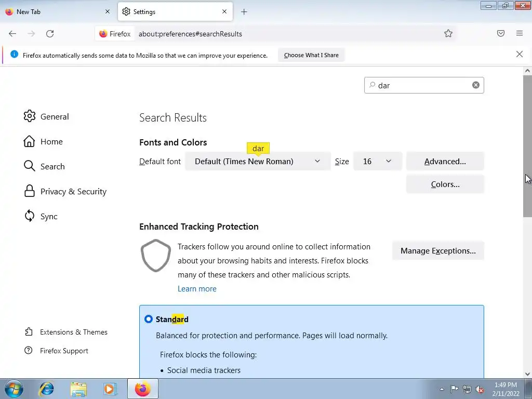This screenshot has width=532, height=399.
Task: Click the muted volume tray icon
Action: 480,389
